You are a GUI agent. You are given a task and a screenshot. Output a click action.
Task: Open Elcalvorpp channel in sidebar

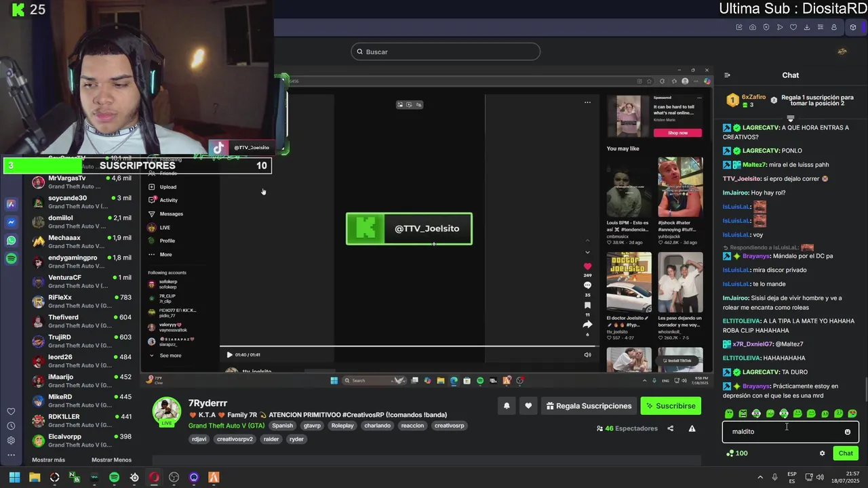pyautogui.click(x=83, y=441)
